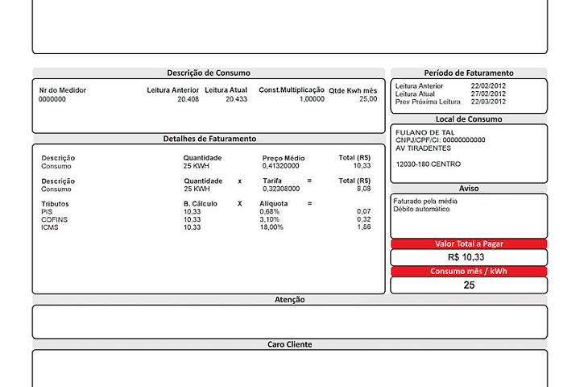Screen dimensions: 588x387
Task: Click the 'Prev Próxima Leitura' date 22/03/2012
Action: [488, 102]
